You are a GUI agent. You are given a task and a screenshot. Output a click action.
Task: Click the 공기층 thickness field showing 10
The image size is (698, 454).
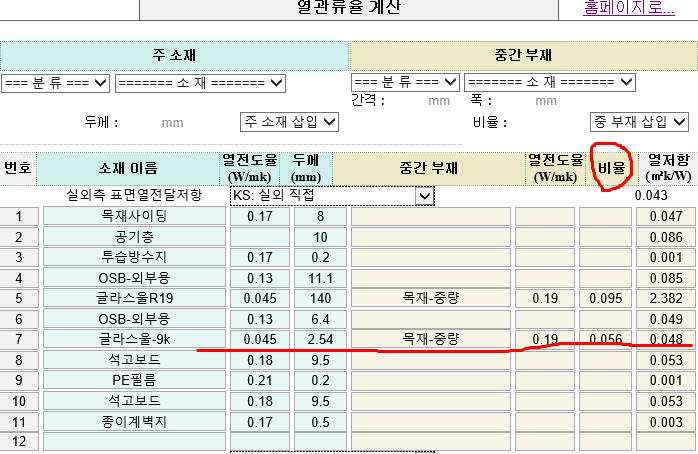(319, 237)
